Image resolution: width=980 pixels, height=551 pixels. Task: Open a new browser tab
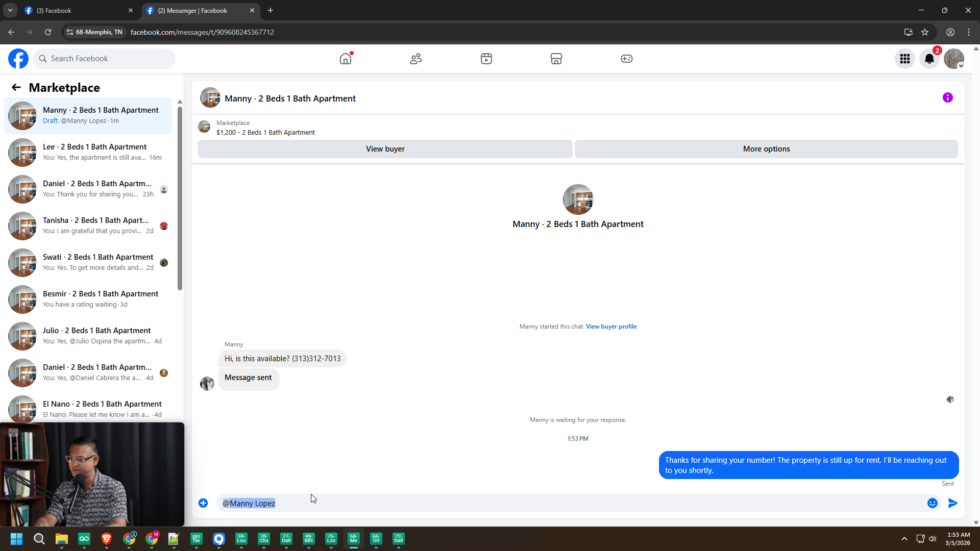271,10
